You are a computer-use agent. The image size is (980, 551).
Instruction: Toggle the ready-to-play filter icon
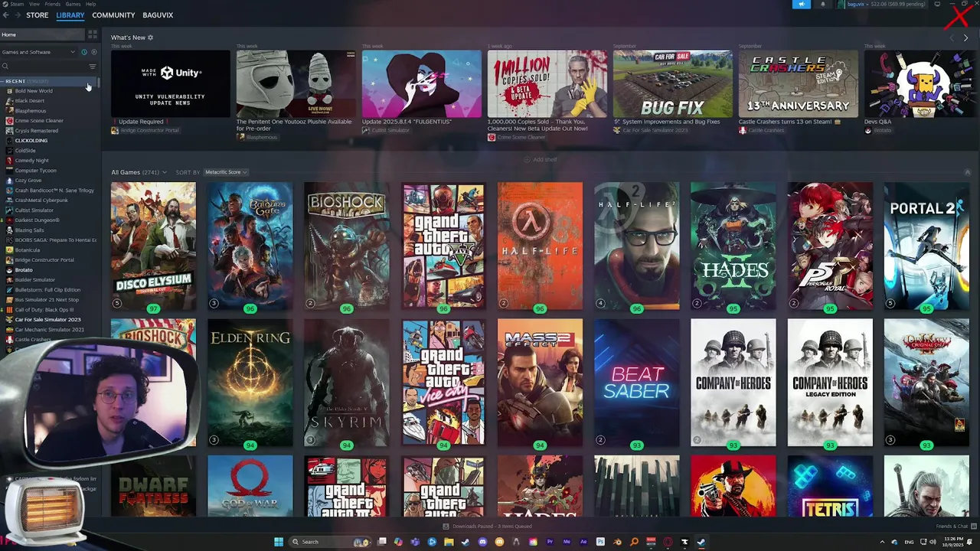tap(94, 52)
